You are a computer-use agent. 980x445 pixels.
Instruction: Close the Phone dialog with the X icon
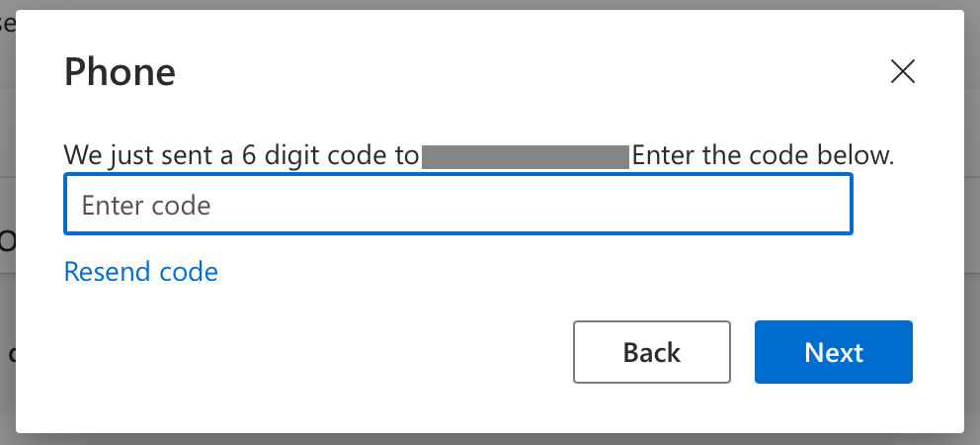point(902,71)
